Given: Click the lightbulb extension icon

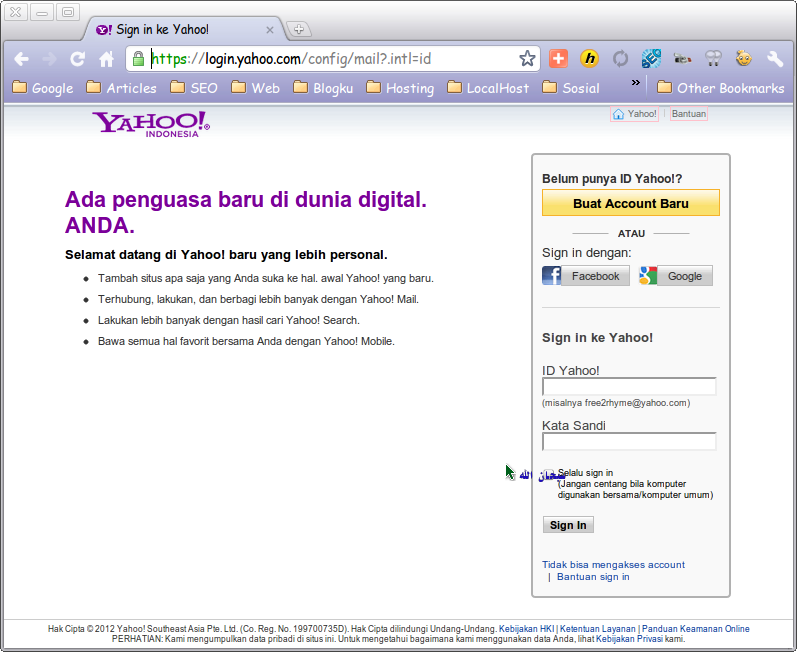Looking at the screenshot, I should pyautogui.click(x=713, y=59).
